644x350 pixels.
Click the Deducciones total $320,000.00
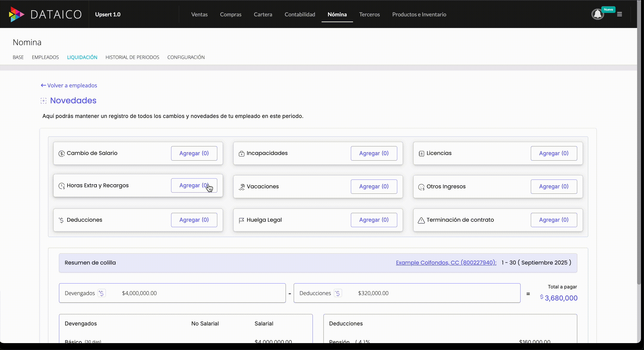373,293
